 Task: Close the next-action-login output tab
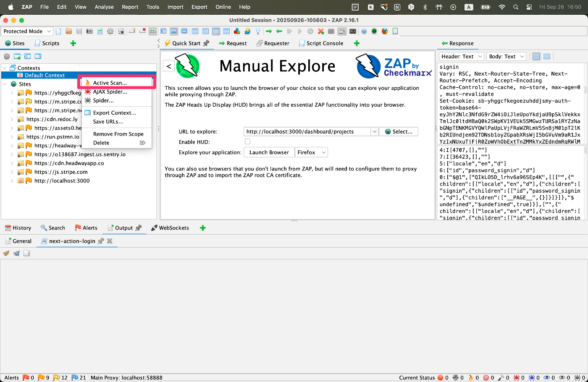pos(110,241)
